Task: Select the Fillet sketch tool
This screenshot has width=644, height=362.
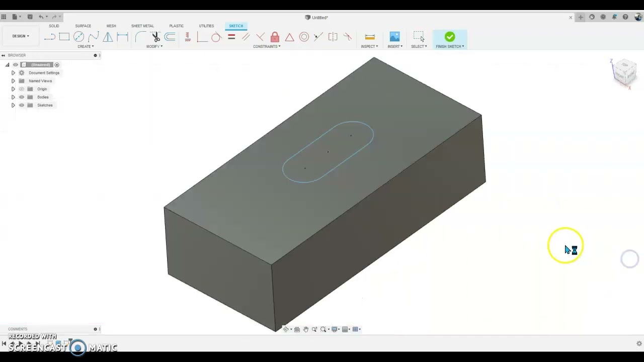Action: (141, 37)
